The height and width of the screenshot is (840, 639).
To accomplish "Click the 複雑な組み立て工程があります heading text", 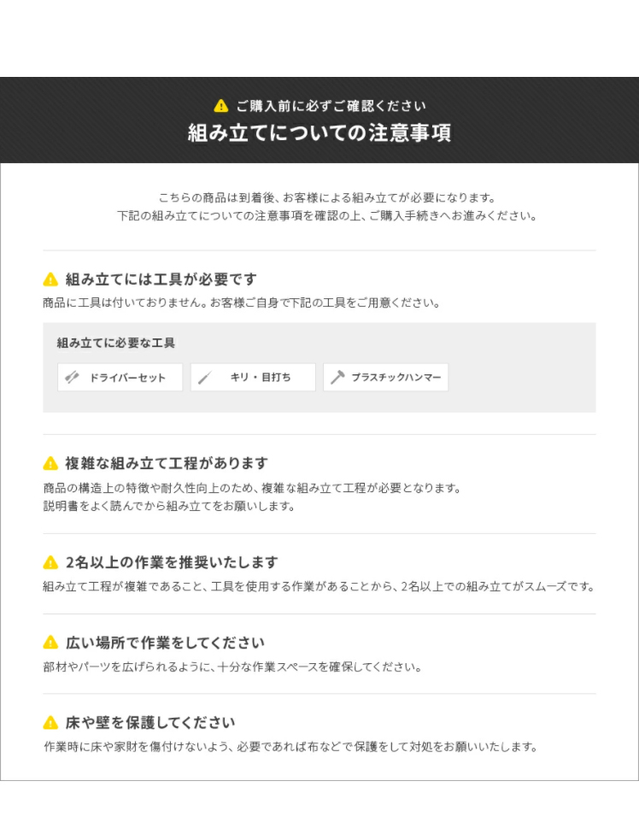I will coord(167,463).
